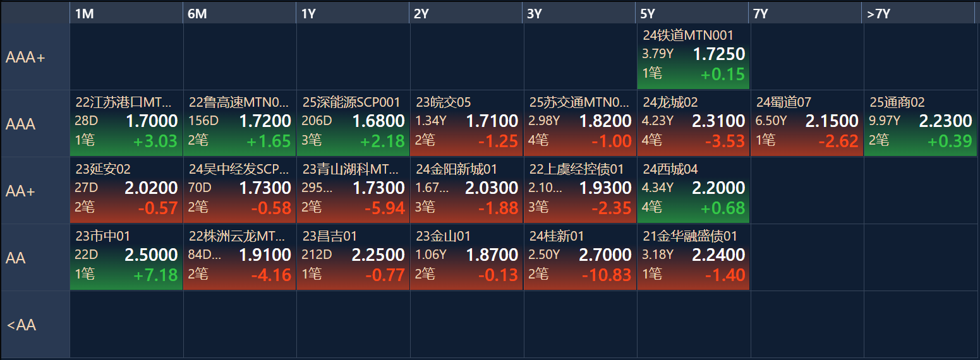Open the 25通商02 bond cell
Screen dimensions: 980x360
(x=921, y=124)
